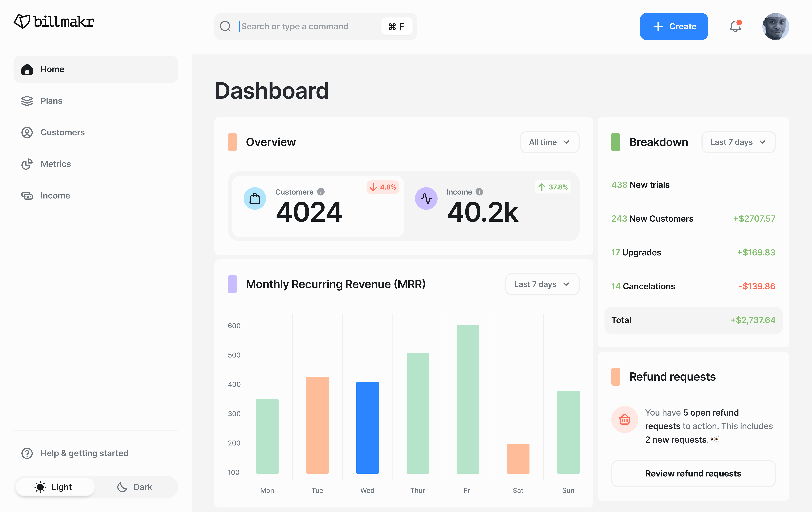The height and width of the screenshot is (512, 812).
Task: Click the Income cash icon in sidebar
Action: [27, 196]
